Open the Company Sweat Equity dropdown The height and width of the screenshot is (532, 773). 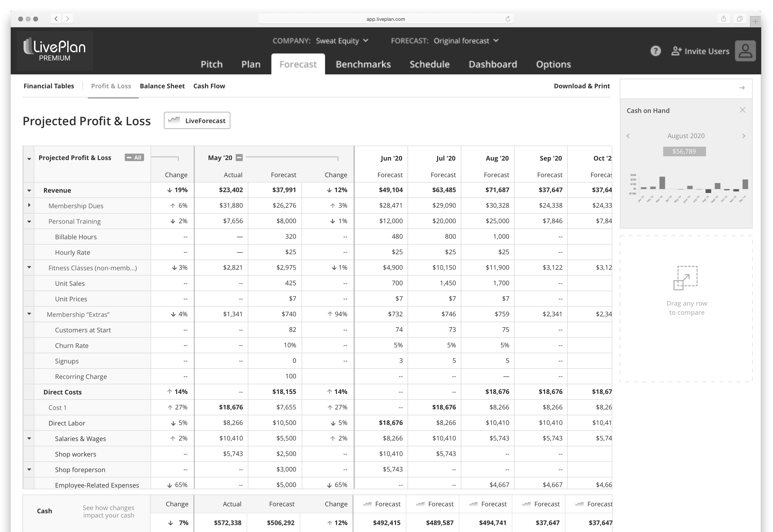tap(342, 41)
